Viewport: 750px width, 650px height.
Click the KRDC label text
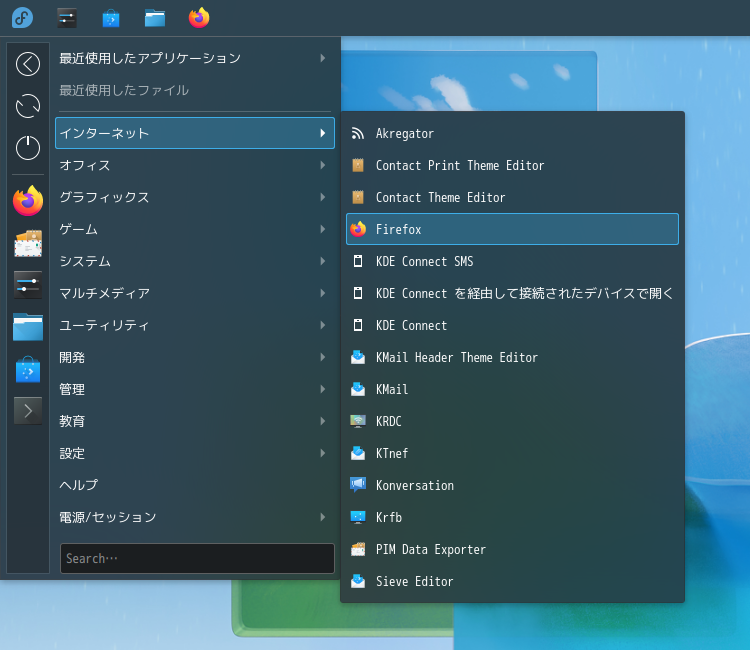(388, 421)
